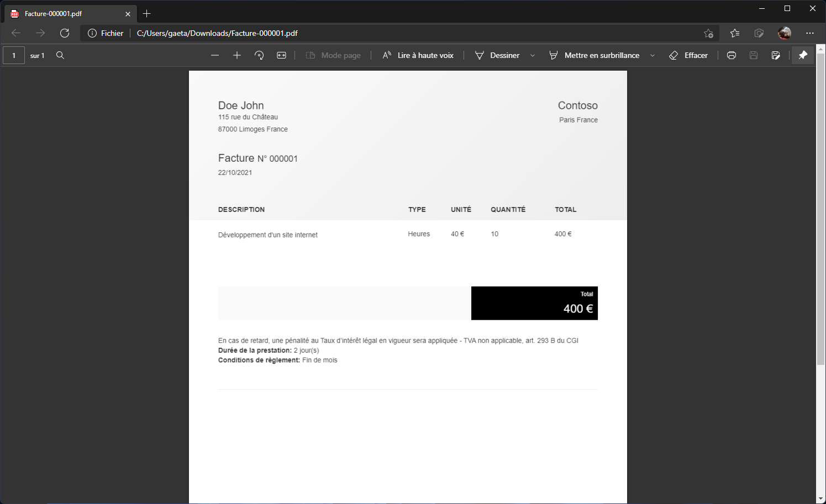This screenshot has width=826, height=504.
Task: Zoom out with the minus icon
Action: click(x=215, y=55)
